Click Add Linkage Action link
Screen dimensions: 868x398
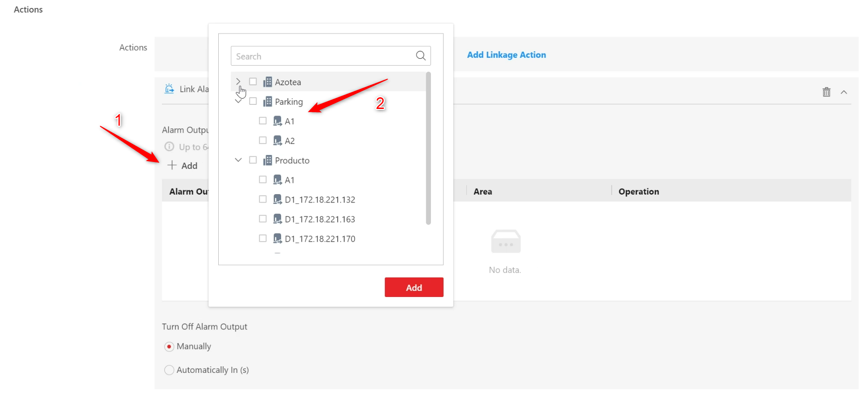(x=506, y=55)
